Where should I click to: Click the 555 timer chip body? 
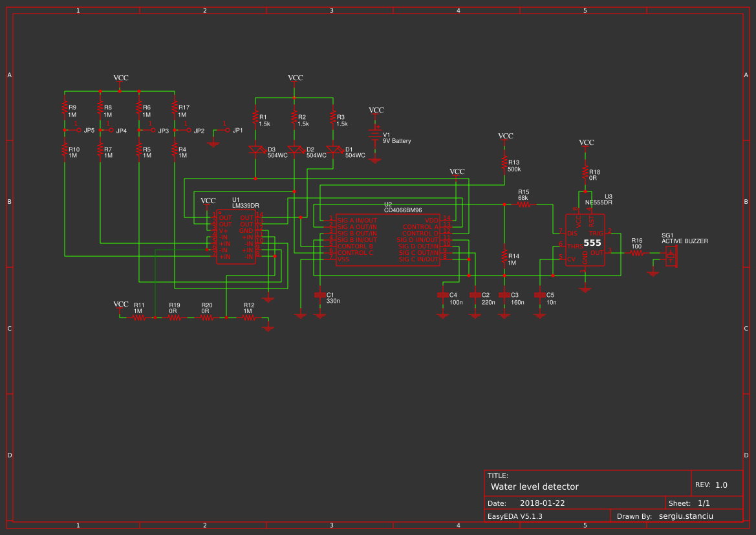(585, 240)
